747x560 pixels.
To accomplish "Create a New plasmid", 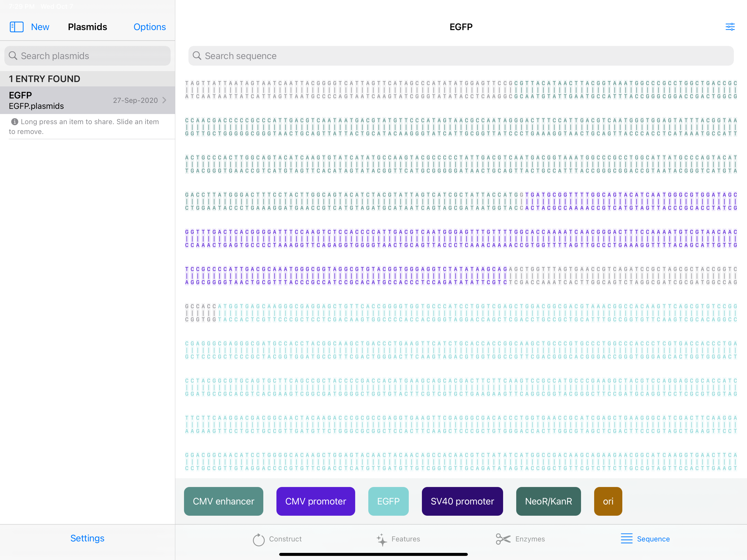I will [40, 27].
